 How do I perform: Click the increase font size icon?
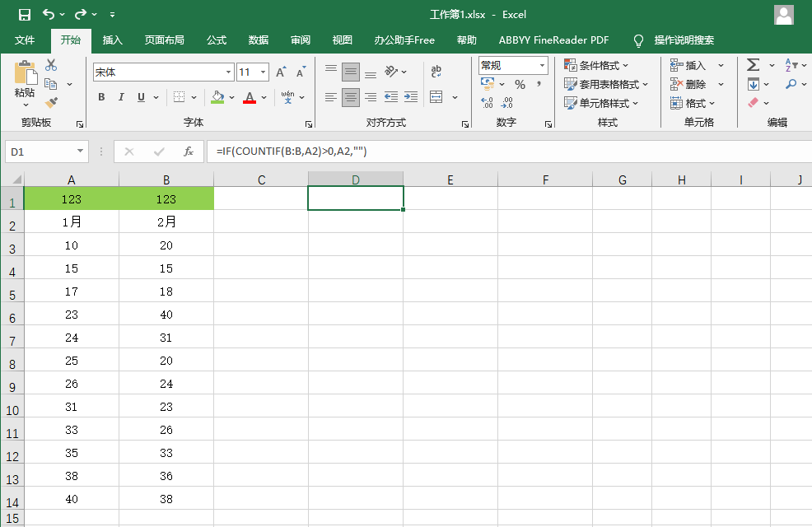coord(281,72)
